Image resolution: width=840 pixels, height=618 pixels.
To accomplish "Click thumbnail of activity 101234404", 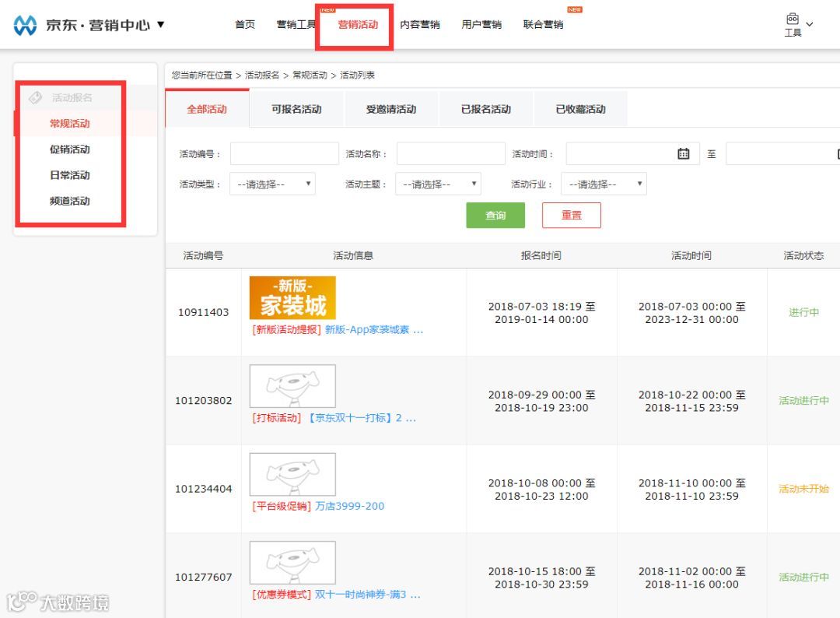I will pos(292,474).
